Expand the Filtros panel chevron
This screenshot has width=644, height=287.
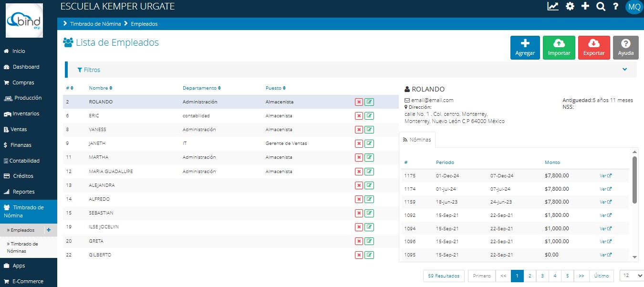point(624,70)
